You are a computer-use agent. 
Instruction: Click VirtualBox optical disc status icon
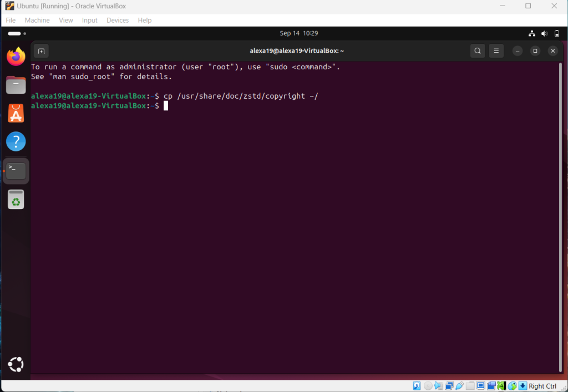click(x=428, y=386)
